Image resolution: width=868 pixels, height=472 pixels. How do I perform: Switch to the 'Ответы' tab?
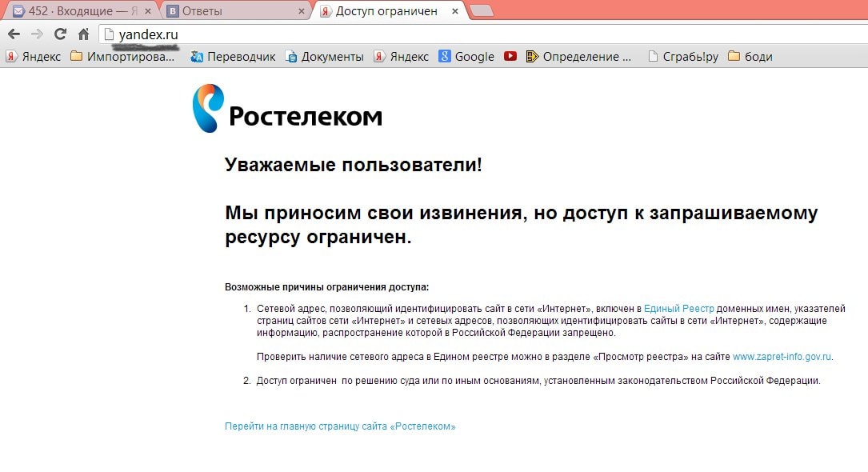[x=237, y=11]
